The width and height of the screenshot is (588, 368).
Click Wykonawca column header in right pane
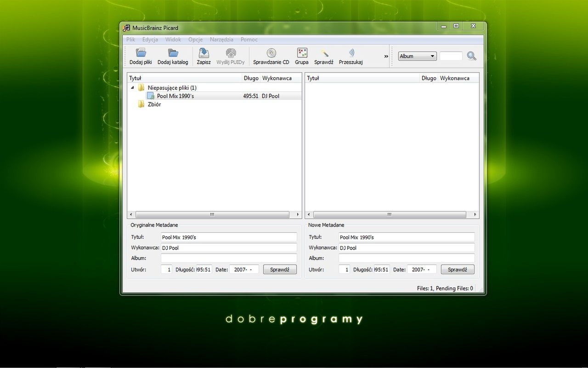click(x=458, y=78)
